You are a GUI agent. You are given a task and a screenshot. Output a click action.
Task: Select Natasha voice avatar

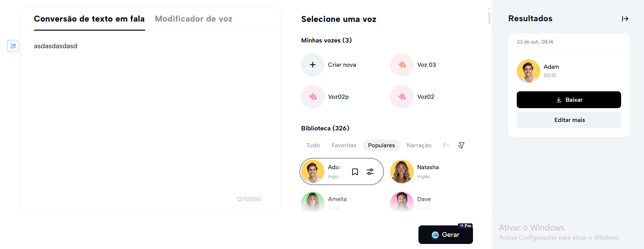[x=402, y=172]
